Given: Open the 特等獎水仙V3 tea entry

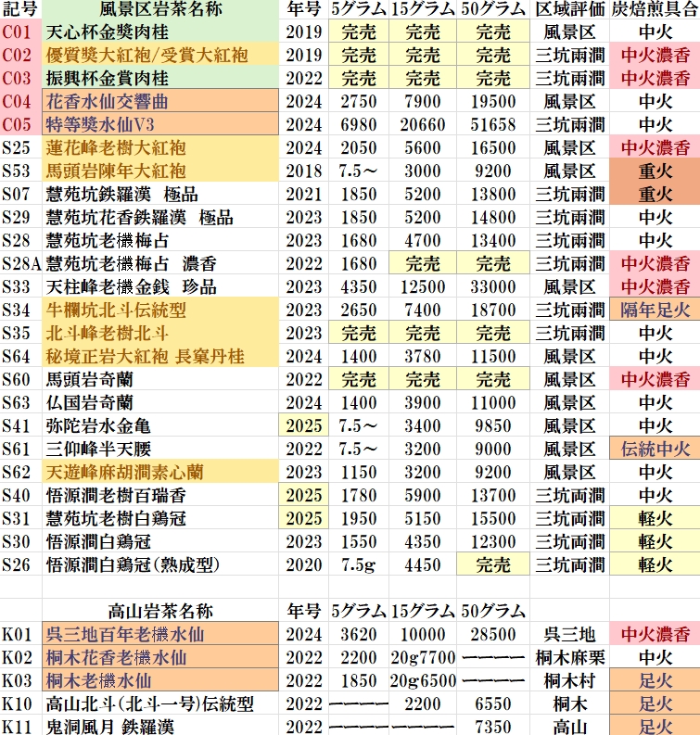Looking at the screenshot, I should coord(103,124).
